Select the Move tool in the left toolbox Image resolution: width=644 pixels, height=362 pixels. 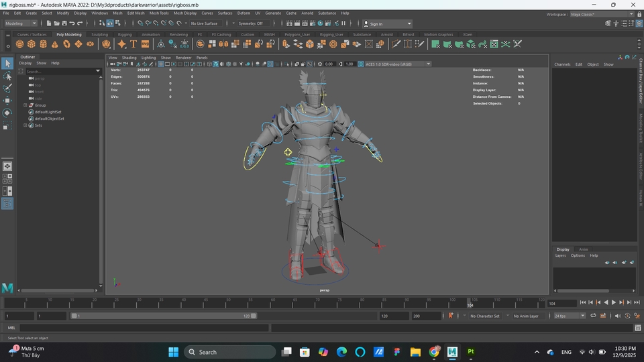(x=7, y=100)
